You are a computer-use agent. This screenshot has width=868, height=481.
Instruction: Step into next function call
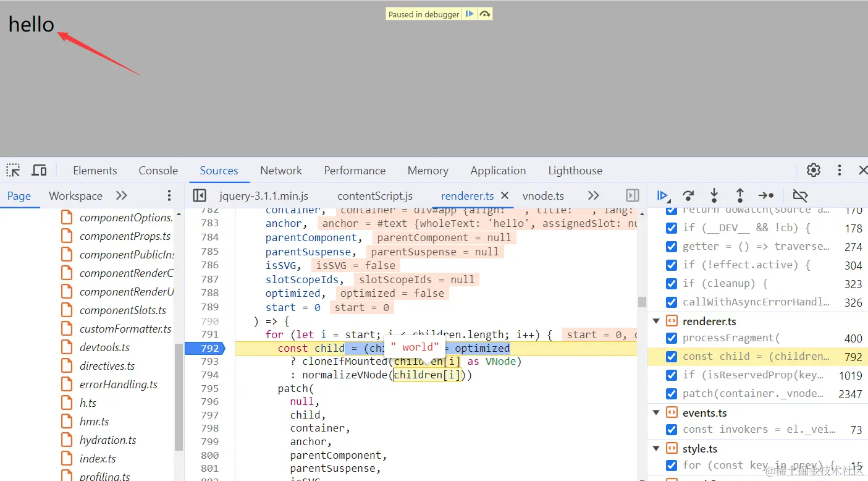714,195
